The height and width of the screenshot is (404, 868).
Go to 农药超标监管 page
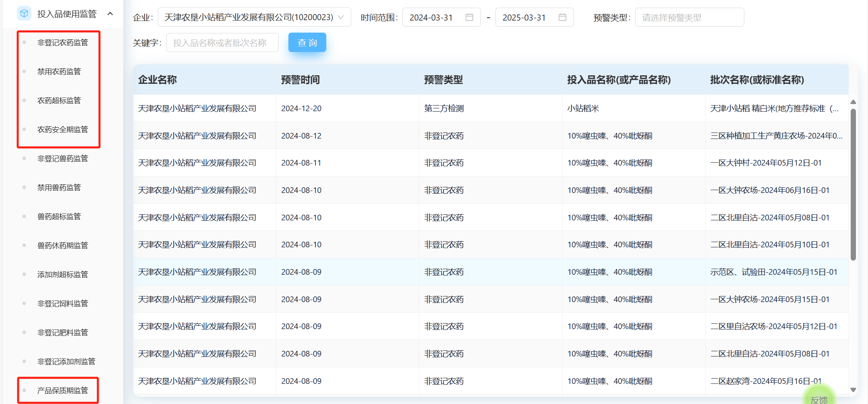coord(59,101)
